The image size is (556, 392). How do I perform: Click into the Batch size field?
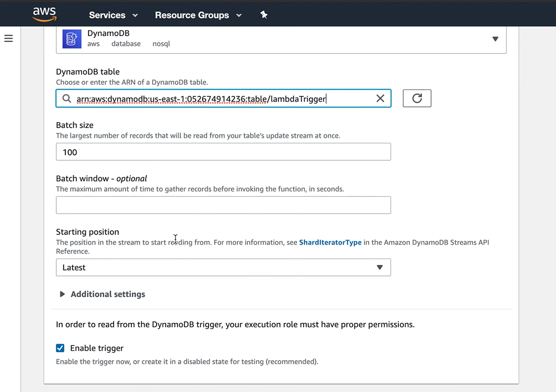223,152
